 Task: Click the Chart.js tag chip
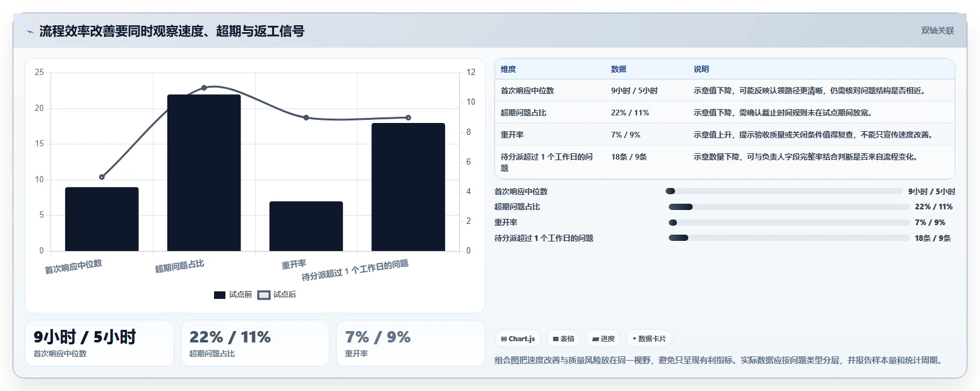click(x=518, y=339)
